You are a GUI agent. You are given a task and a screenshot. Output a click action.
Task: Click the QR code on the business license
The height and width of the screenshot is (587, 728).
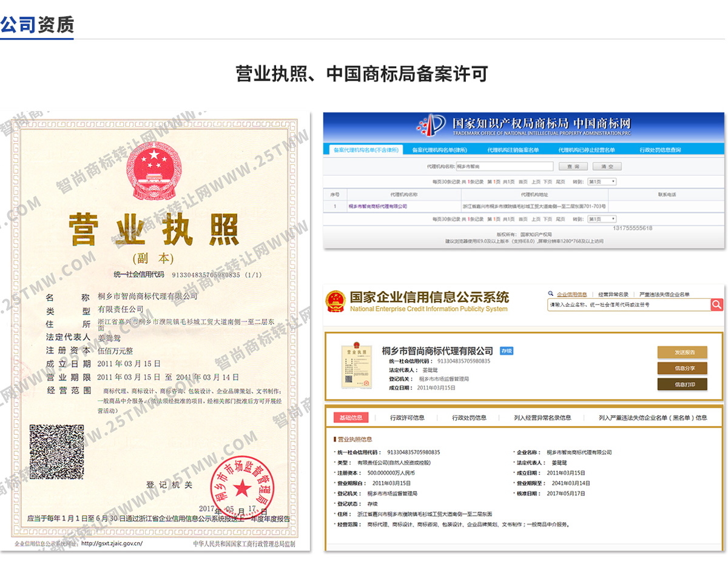(57, 452)
